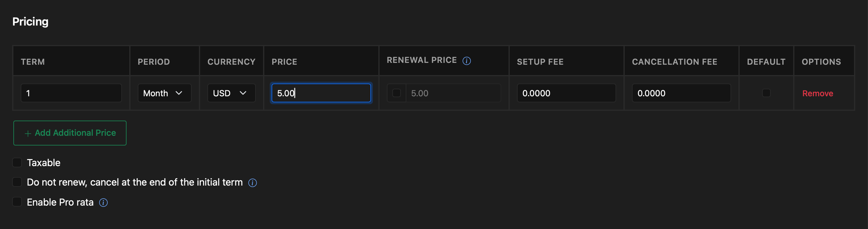Click the Pricing section heading
This screenshot has height=229, width=868.
(30, 22)
